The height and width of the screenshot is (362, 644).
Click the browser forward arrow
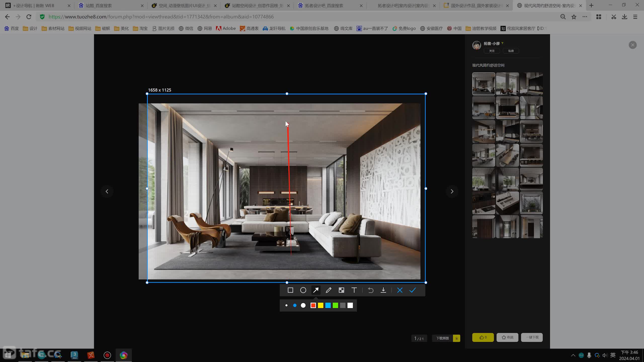click(x=18, y=17)
